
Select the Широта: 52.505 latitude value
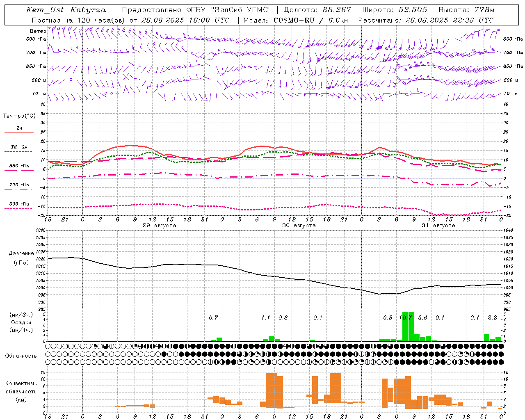coord(395,10)
